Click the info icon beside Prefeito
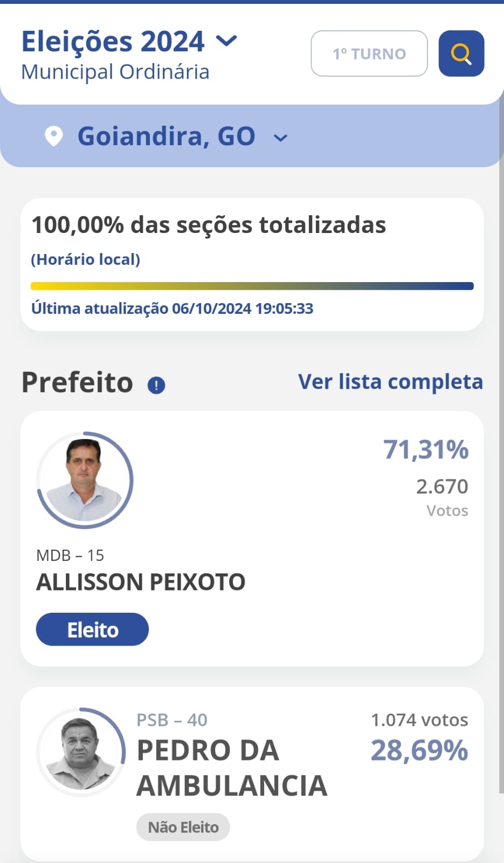The image size is (504, 863). point(156,385)
